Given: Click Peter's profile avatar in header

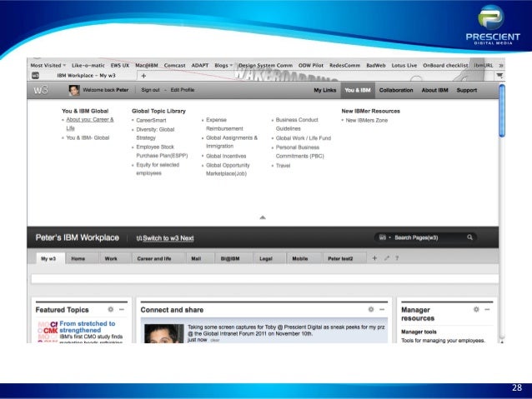Looking at the screenshot, I should tap(74, 90).
